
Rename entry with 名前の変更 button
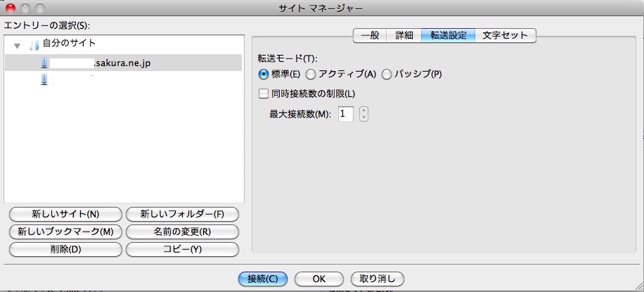pyautogui.click(x=181, y=231)
